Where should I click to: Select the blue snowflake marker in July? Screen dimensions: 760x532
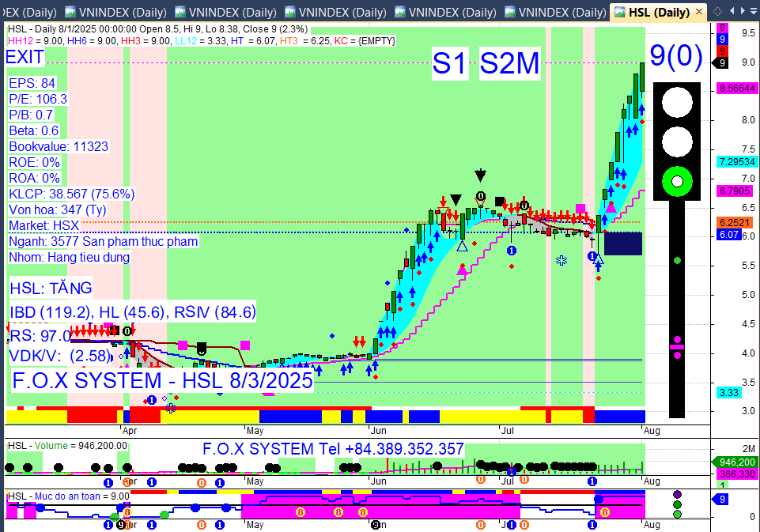point(561,261)
